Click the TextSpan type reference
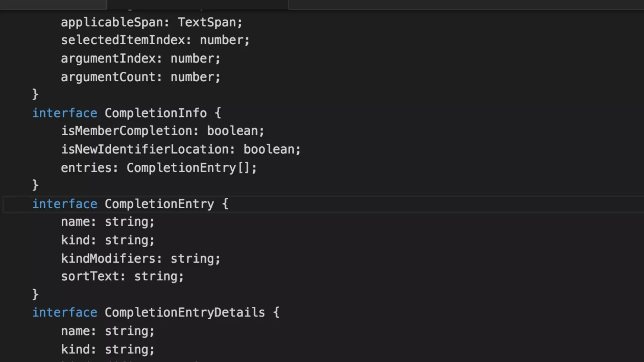 click(207, 23)
